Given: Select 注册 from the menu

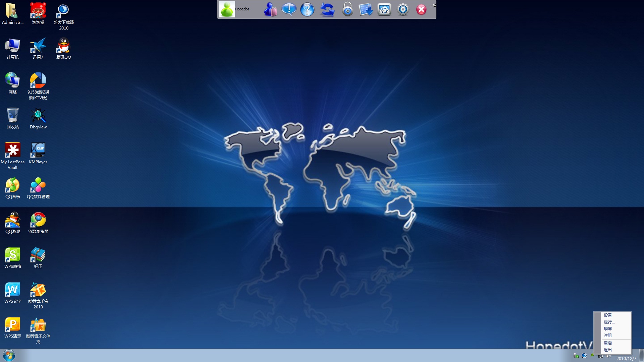Looking at the screenshot, I should [x=607, y=335].
